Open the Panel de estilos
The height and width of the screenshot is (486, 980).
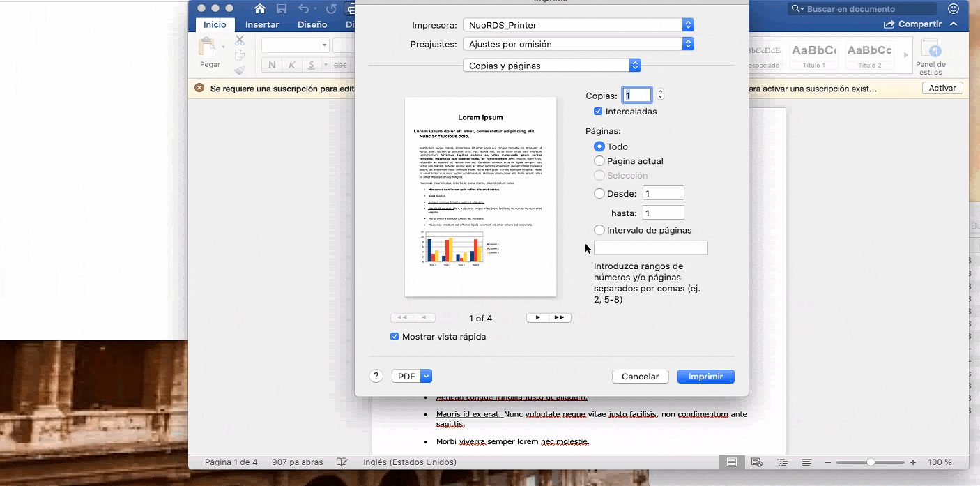pos(931,56)
